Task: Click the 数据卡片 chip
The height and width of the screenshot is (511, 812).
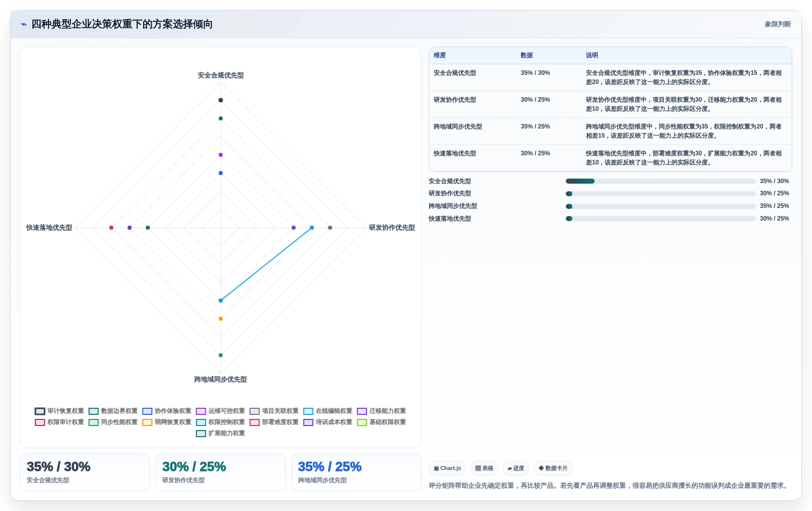Action: (553, 469)
